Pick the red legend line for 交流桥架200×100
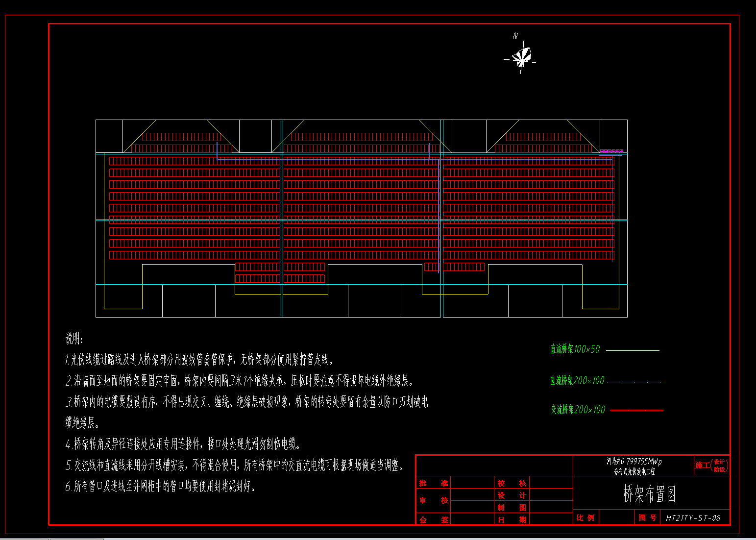This screenshot has height=540, width=756. pos(637,410)
